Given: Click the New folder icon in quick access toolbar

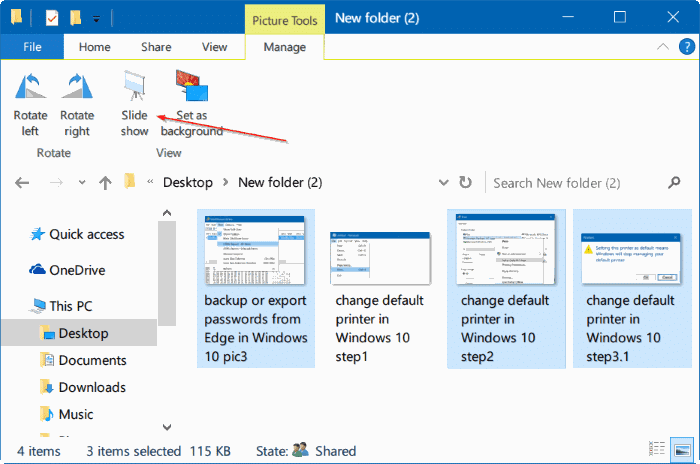Looking at the screenshot, I should 75,18.
